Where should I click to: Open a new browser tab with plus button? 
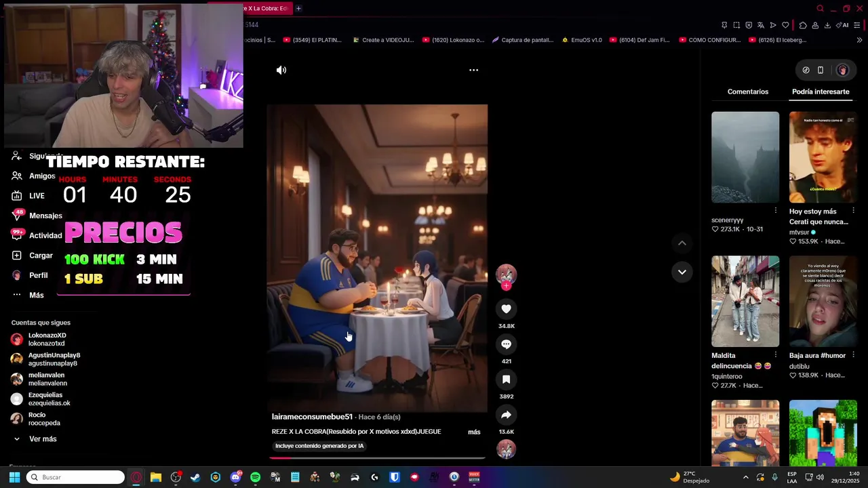[298, 9]
